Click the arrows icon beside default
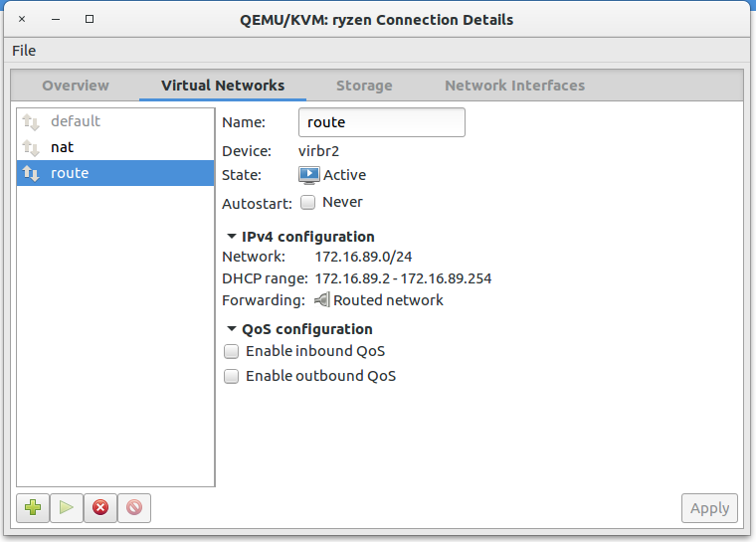The image size is (756, 542). click(31, 121)
